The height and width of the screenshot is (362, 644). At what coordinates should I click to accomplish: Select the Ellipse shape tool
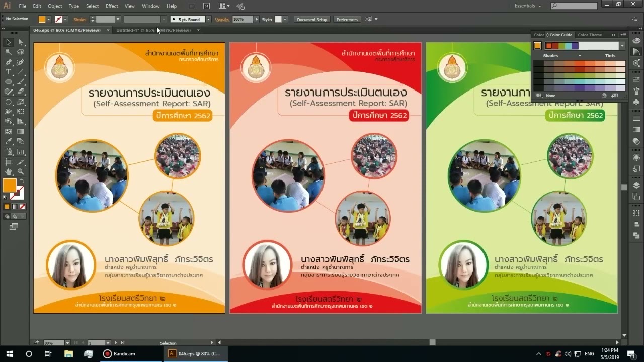point(9,82)
